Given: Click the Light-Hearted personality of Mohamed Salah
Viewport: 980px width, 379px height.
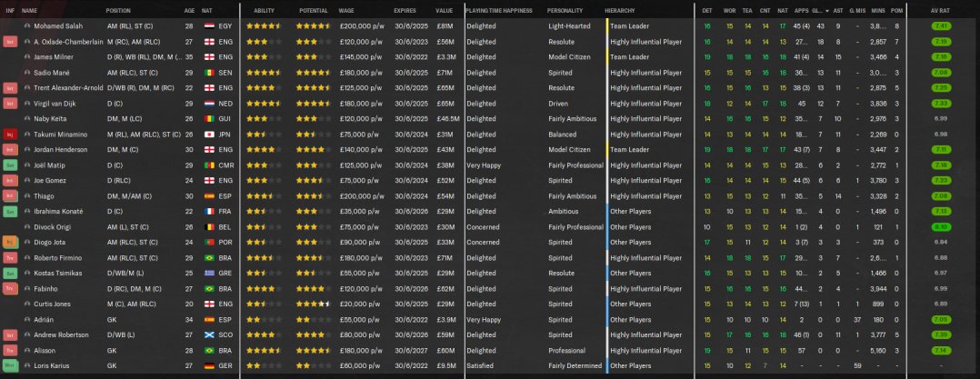Looking at the screenshot, I should [568, 26].
